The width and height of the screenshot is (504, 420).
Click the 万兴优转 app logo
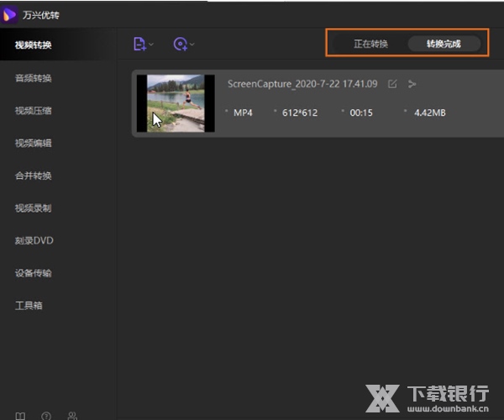[x=9, y=14]
